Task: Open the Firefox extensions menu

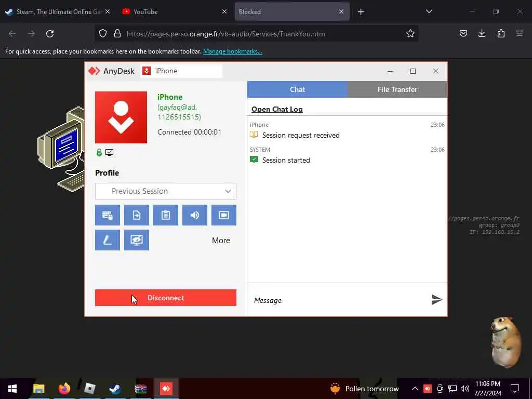Action: point(501,33)
